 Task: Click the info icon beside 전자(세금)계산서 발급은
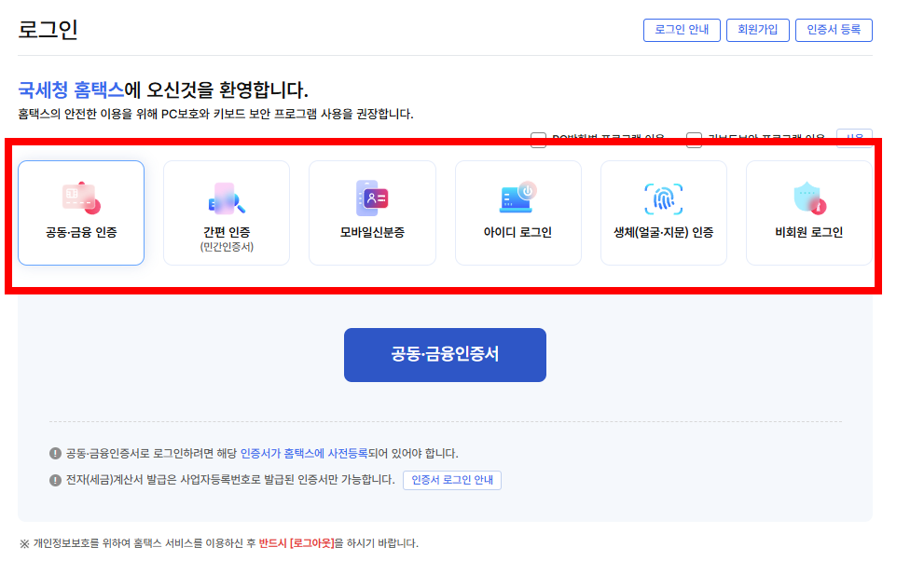coord(55,480)
